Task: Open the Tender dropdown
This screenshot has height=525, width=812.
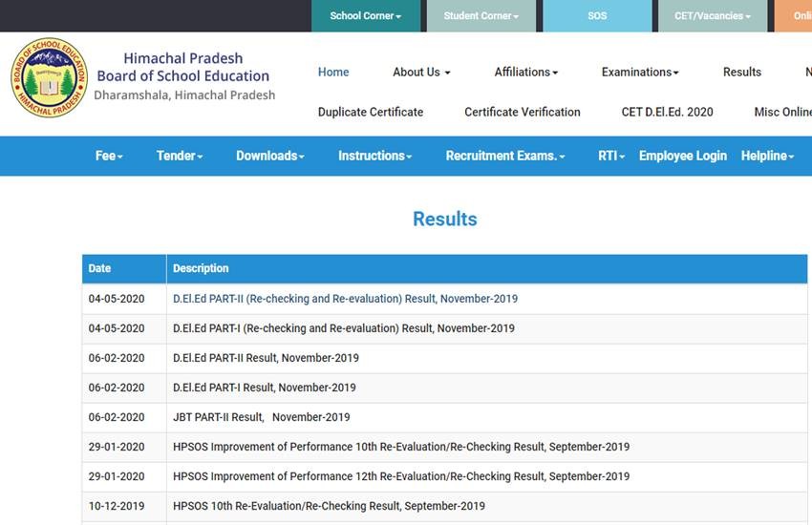Action: click(x=180, y=156)
